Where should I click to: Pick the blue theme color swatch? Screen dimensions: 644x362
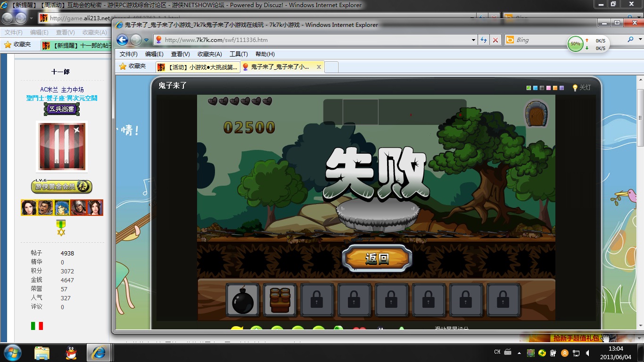click(535, 88)
